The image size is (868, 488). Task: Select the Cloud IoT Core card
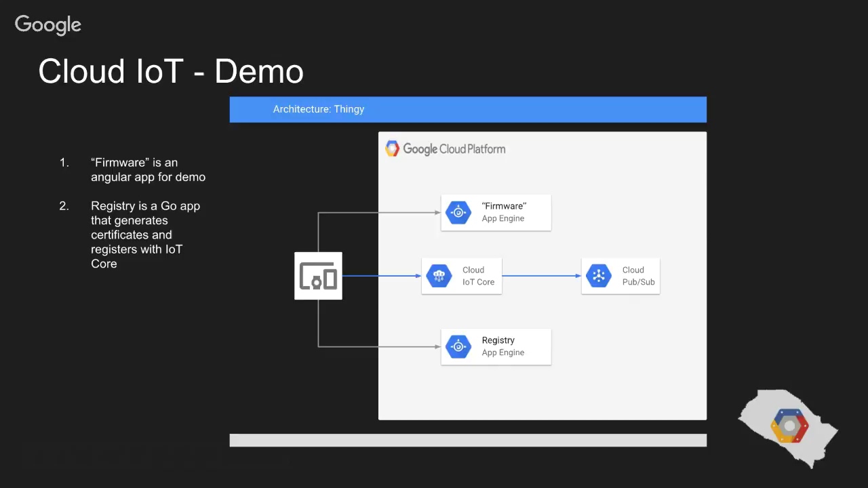pos(462,276)
